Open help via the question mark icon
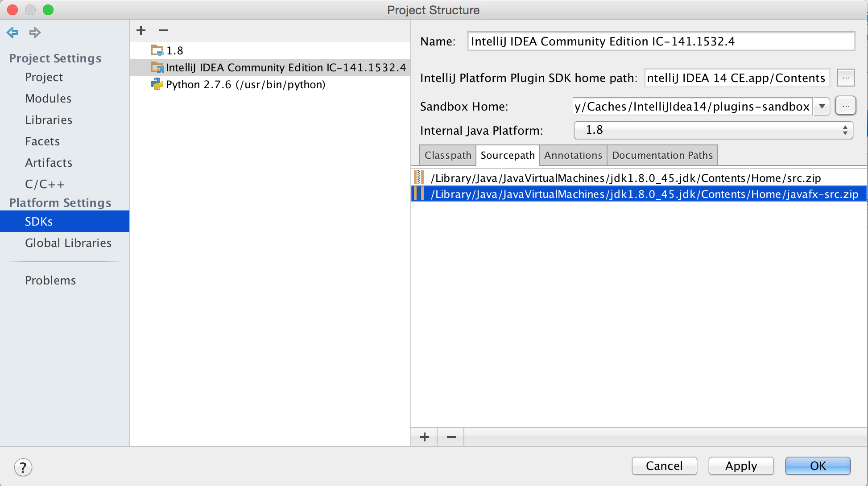The height and width of the screenshot is (486, 868). (23, 467)
